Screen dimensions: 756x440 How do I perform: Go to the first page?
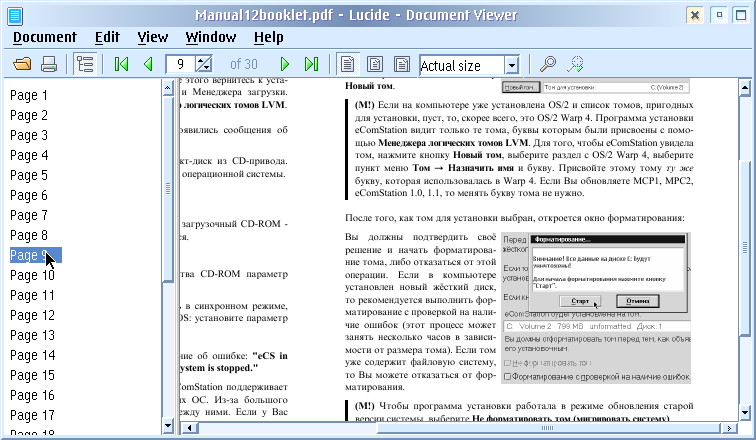coord(121,64)
